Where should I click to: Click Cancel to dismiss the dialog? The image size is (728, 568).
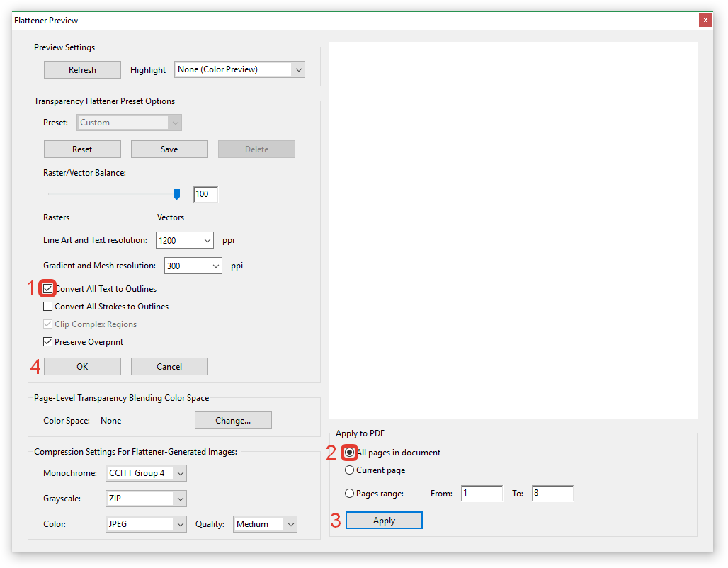click(x=169, y=366)
